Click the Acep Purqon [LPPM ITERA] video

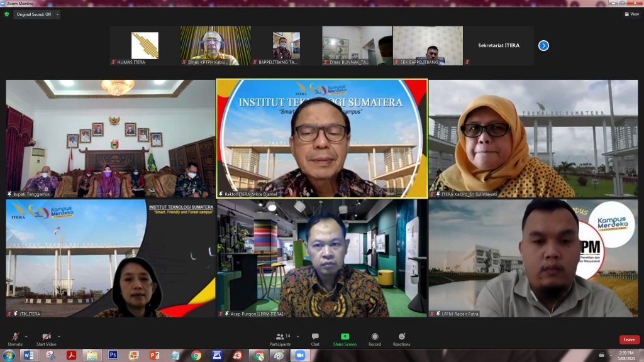(x=322, y=258)
